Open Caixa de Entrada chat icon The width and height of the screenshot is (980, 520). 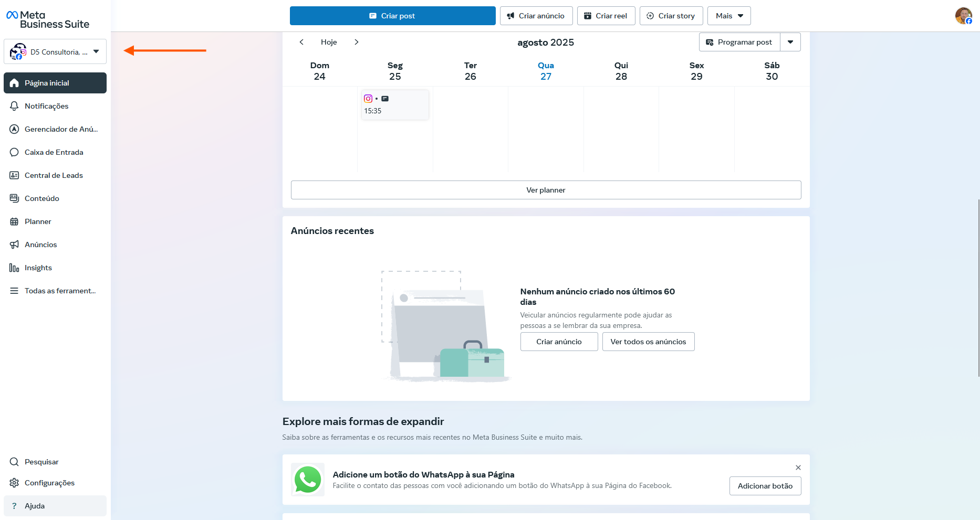click(x=14, y=152)
